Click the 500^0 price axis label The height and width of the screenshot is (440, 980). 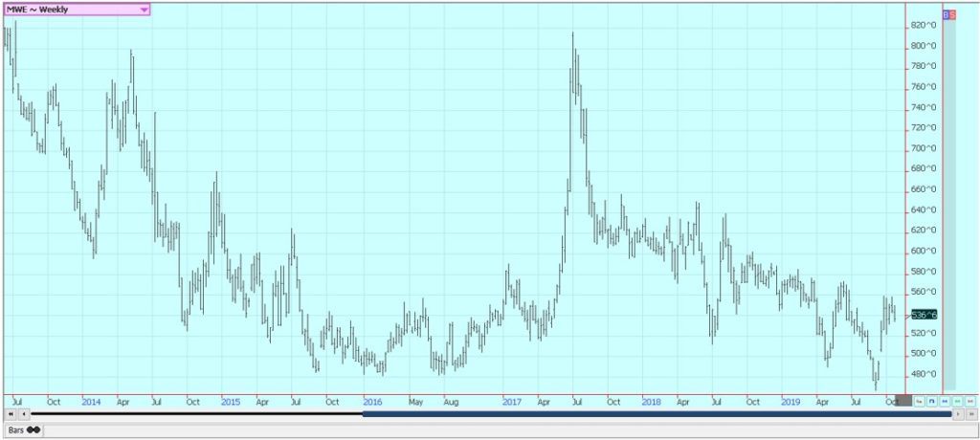coord(924,354)
